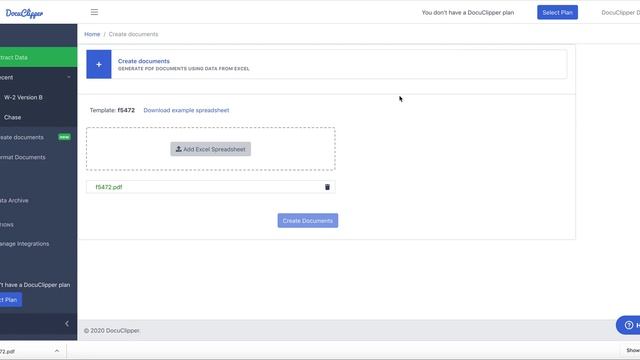Click the Create Documents button
Screen dimensions: 640x360
[308, 220]
